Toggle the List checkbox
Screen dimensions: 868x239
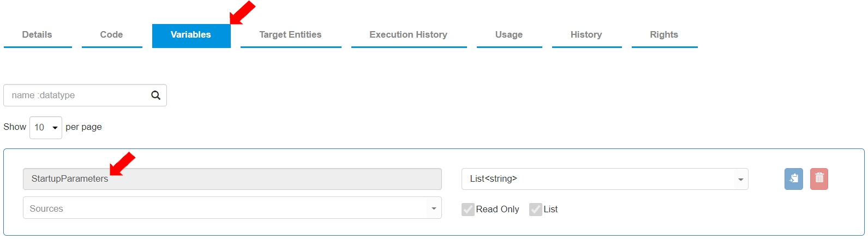click(x=535, y=210)
